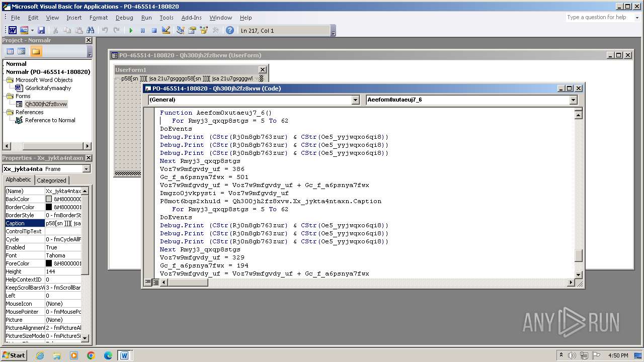Screen dimensions: 644x362
Task: Open the Add-Ins menu
Action: pos(191,18)
